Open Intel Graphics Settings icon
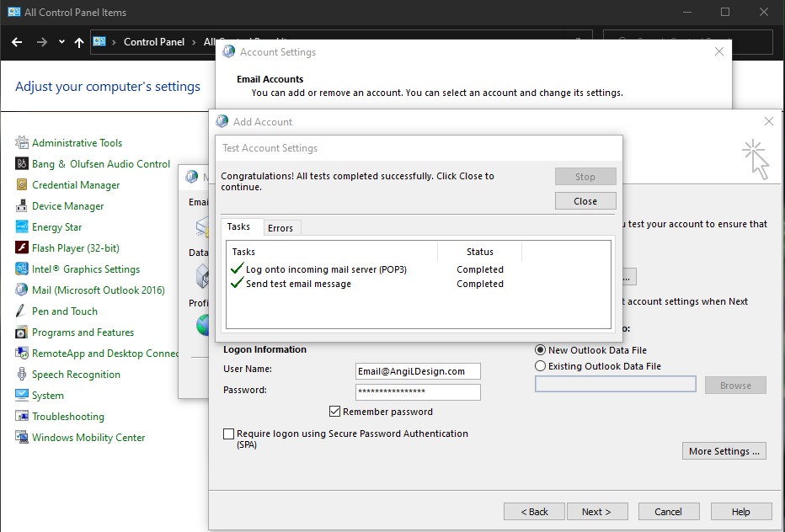 pos(22,269)
